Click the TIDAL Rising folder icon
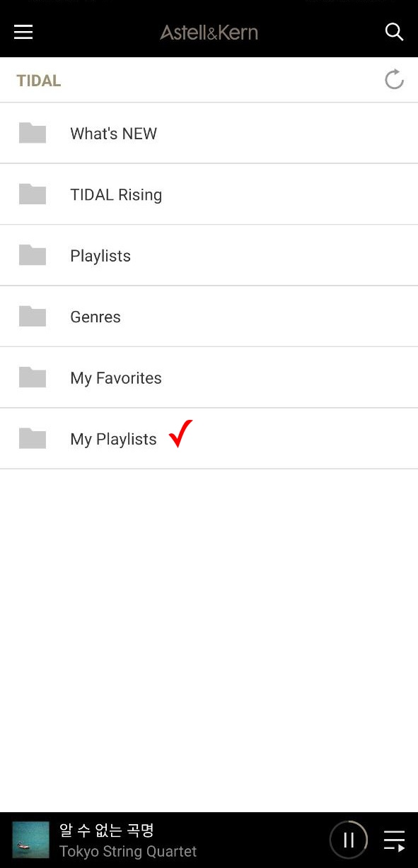Screen dimensions: 418x868 pyautogui.click(x=33, y=194)
